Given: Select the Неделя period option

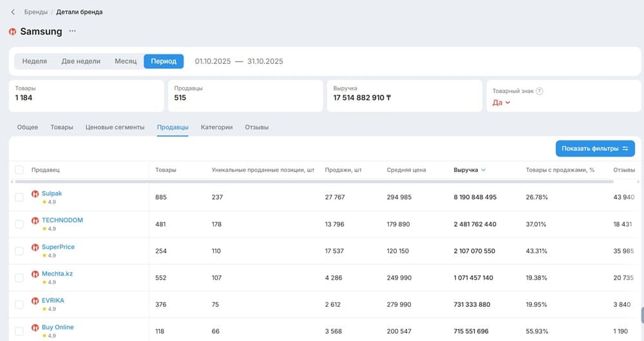Looking at the screenshot, I should (35, 61).
